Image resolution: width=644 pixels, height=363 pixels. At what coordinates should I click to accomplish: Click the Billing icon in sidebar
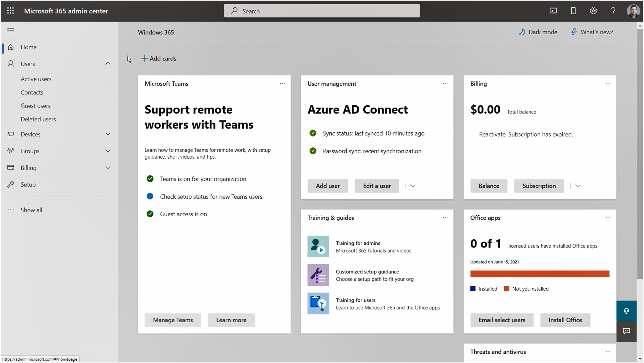tap(11, 167)
